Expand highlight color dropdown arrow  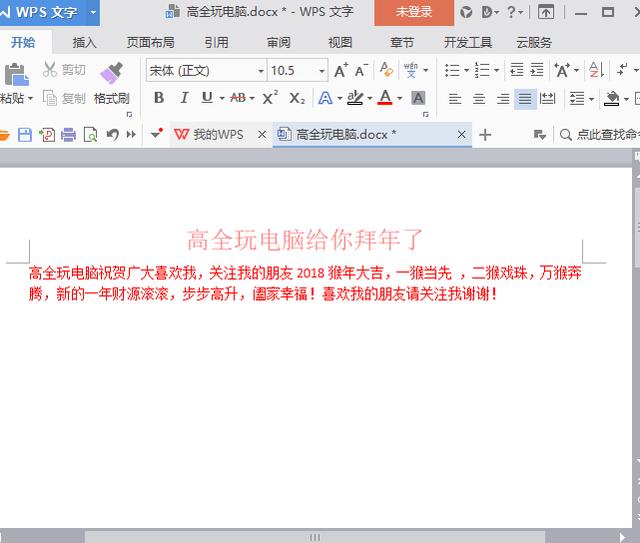[370, 98]
